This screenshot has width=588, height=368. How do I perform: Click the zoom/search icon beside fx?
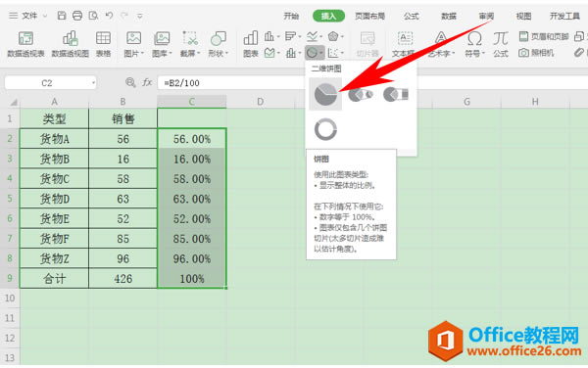click(x=130, y=82)
